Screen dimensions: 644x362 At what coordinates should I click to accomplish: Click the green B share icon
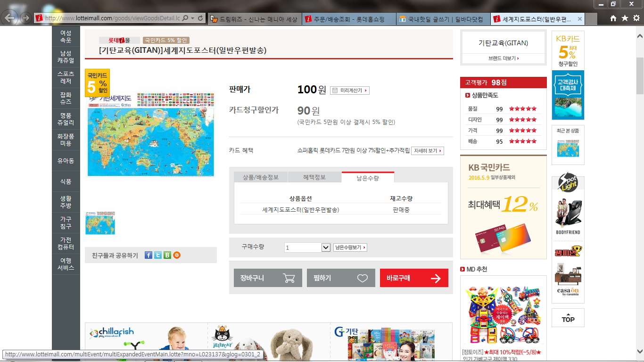point(167,255)
